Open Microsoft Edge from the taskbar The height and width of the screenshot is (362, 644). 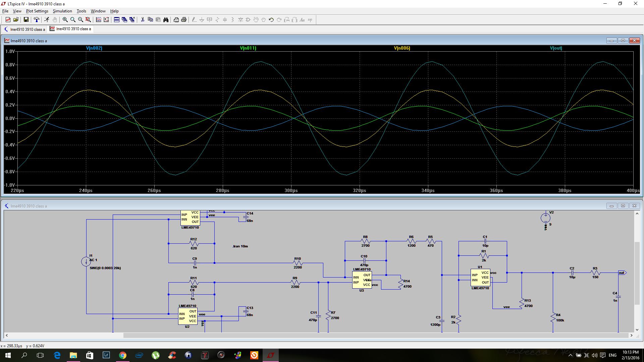(x=57, y=355)
